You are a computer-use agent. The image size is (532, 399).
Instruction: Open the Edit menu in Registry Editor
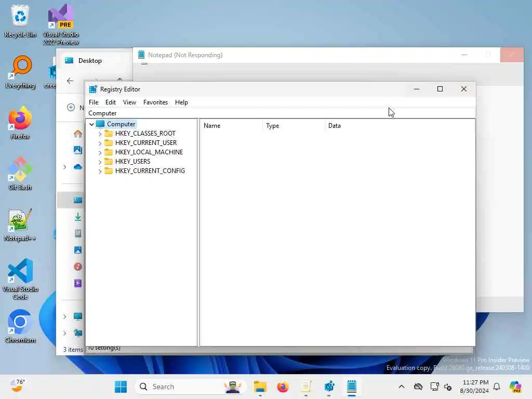point(110,102)
